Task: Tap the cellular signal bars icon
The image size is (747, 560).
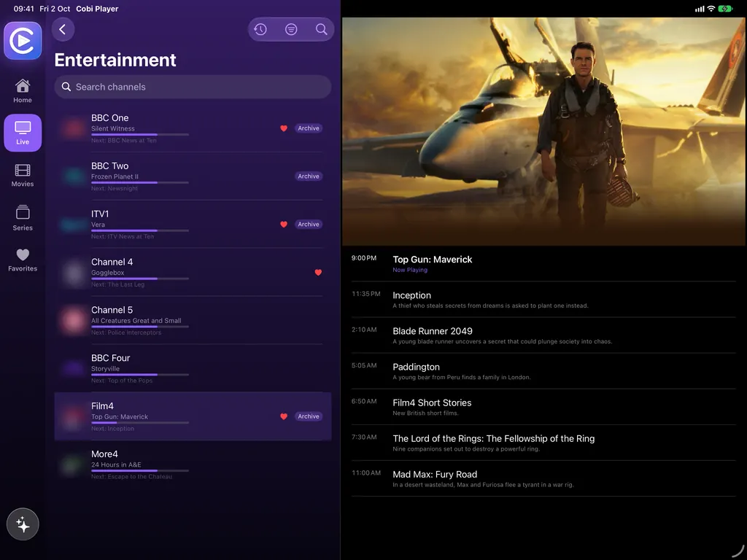Action: [x=700, y=9]
